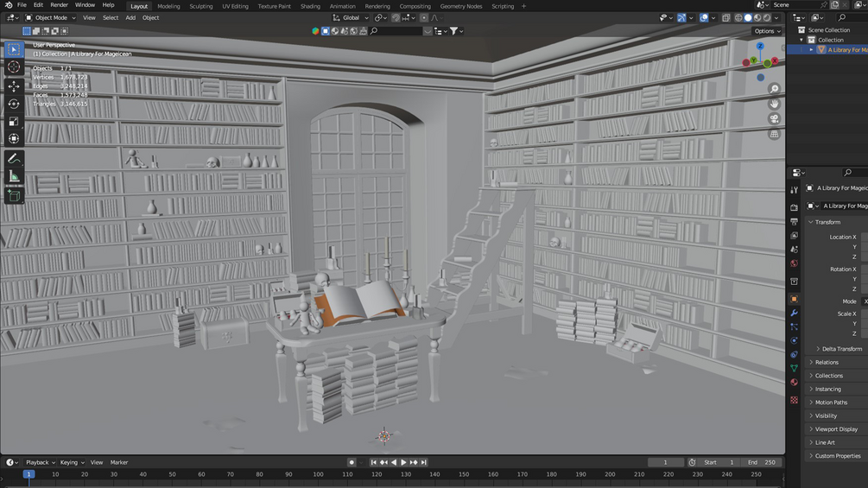Open the Physics properties tab
This screenshot has width=868, height=488.
794,340
